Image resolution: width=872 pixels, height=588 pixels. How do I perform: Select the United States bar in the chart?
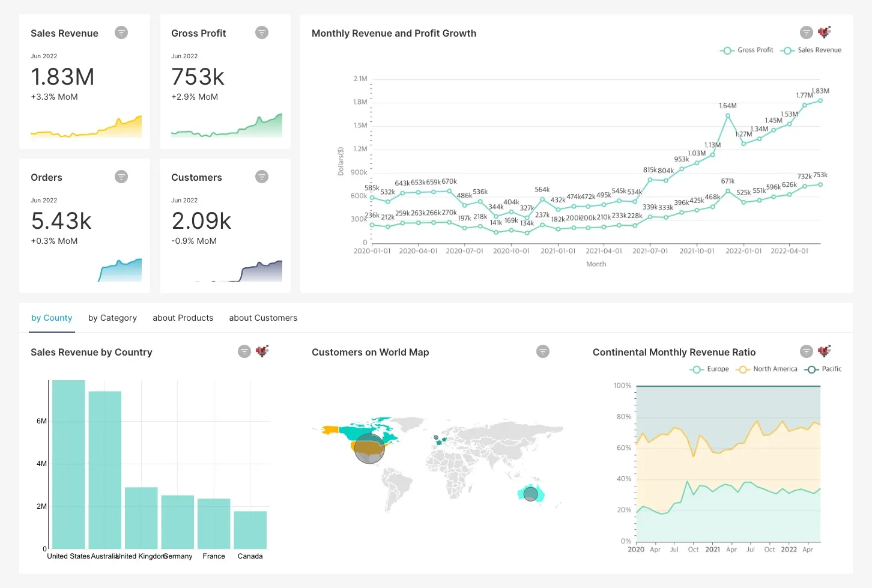pos(68,464)
